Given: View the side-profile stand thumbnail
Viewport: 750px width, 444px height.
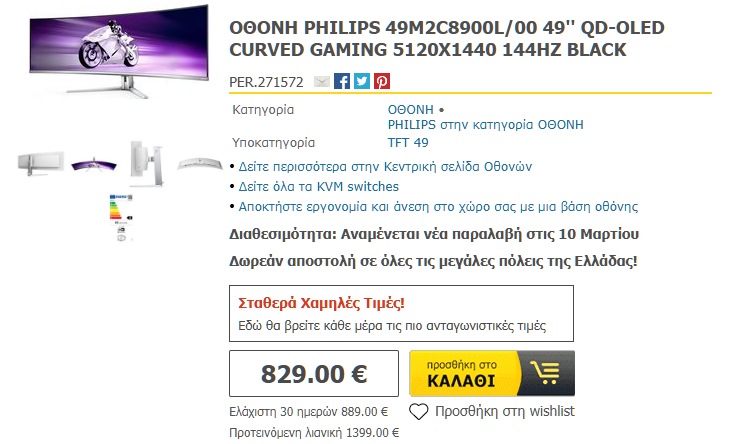Looking at the screenshot, I should [144, 162].
